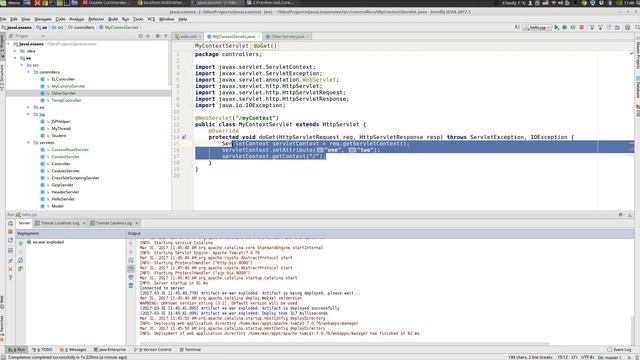Image resolution: width=640 pixels, height=360 pixels.
Task: Hide the Project tool window
Action: click(x=166, y=36)
